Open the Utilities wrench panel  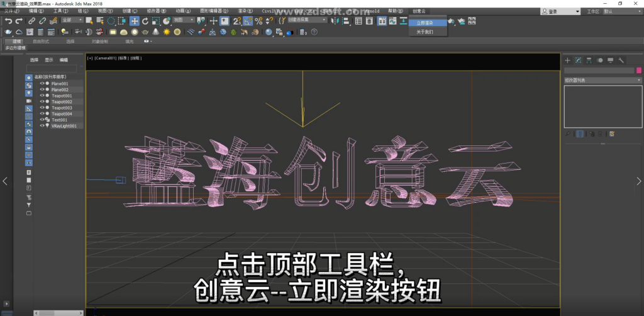pos(621,60)
